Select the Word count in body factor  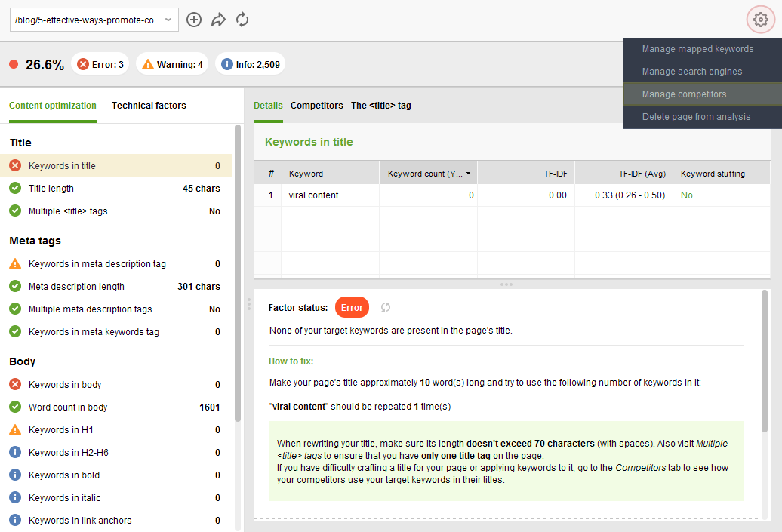115,407
